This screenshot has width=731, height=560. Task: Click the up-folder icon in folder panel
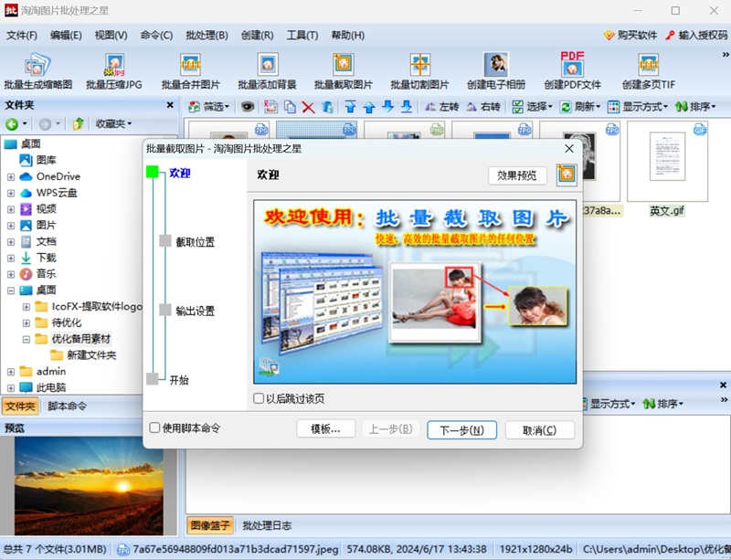[78, 123]
